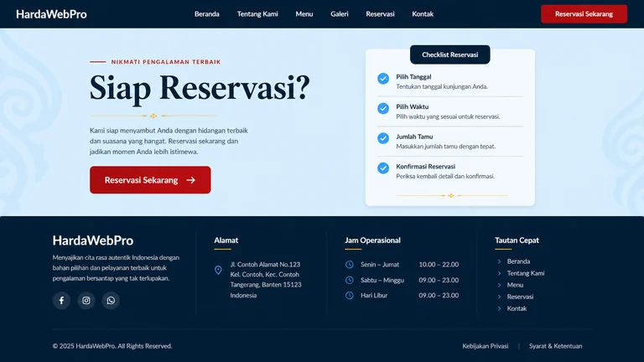644x362 pixels.
Task: Click chevron before footer Beranda link
Action: point(499,261)
